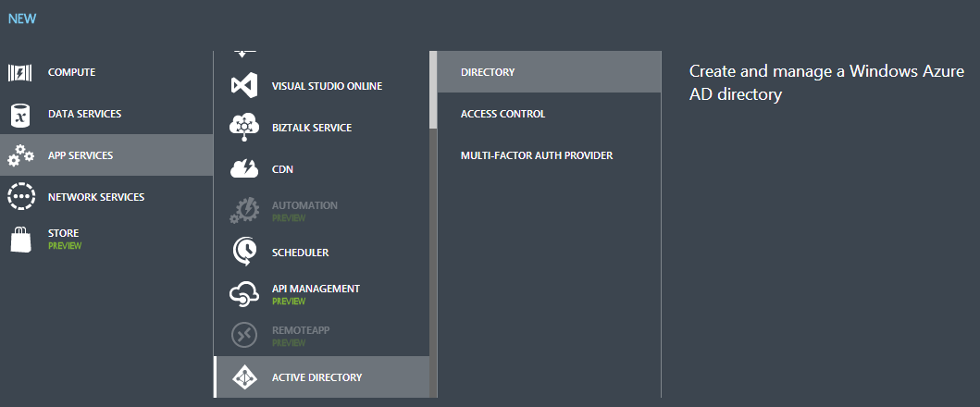Viewport: 980px width, 407px height.
Task: Click the Network Services dotted circle icon
Action: point(20,197)
